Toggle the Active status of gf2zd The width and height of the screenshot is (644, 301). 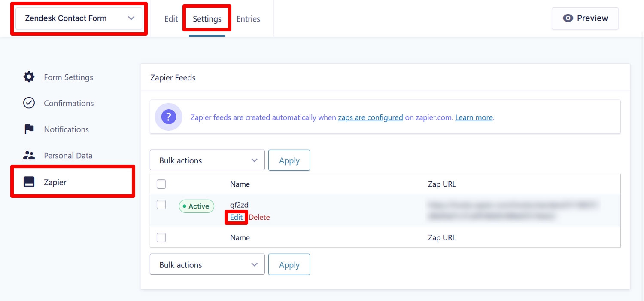(x=196, y=206)
